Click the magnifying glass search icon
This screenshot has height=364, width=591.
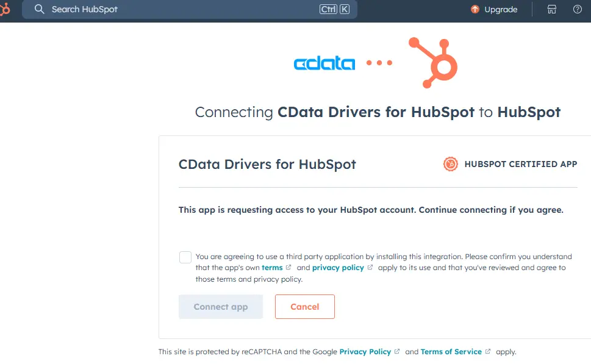coord(40,9)
